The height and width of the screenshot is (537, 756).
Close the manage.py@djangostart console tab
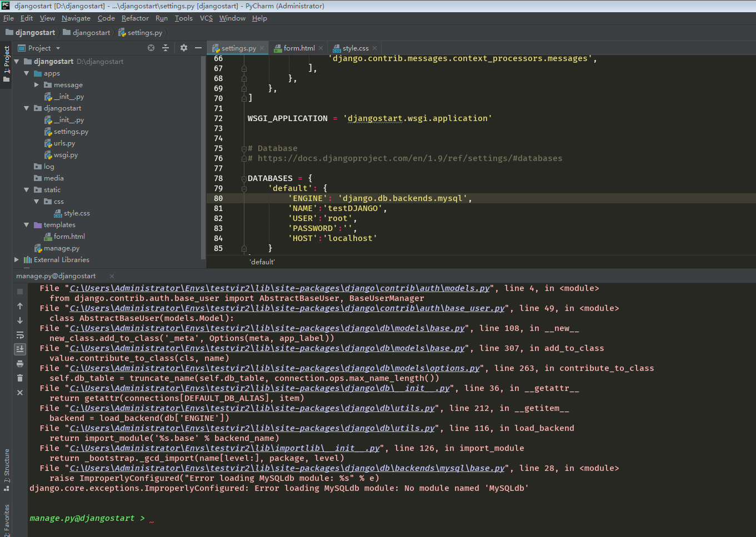[112, 276]
